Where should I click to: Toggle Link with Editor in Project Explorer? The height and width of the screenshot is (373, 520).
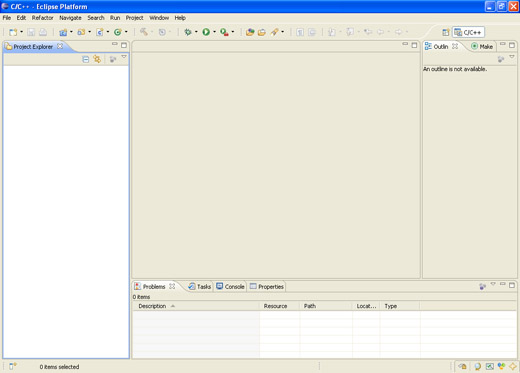tap(97, 59)
